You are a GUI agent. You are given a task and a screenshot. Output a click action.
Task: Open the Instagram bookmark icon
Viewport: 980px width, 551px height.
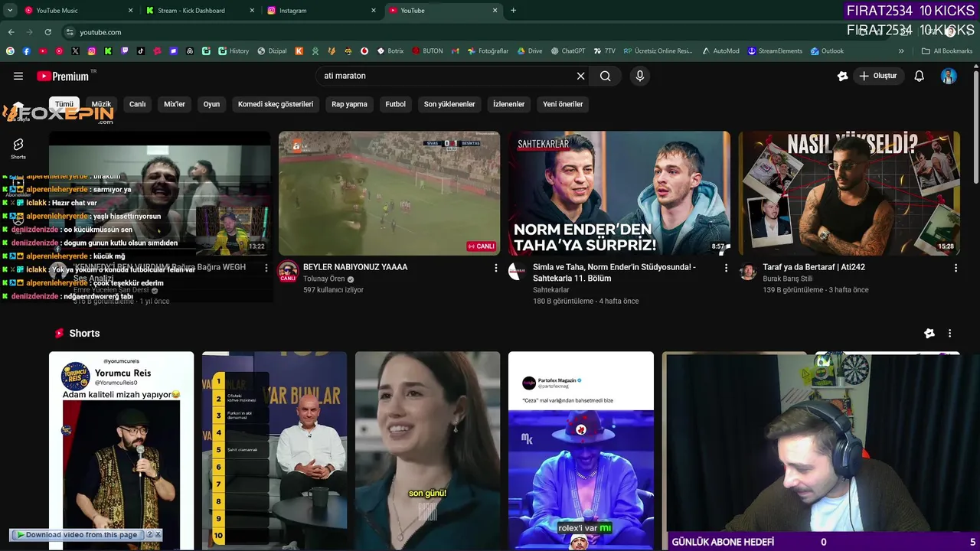click(x=92, y=51)
